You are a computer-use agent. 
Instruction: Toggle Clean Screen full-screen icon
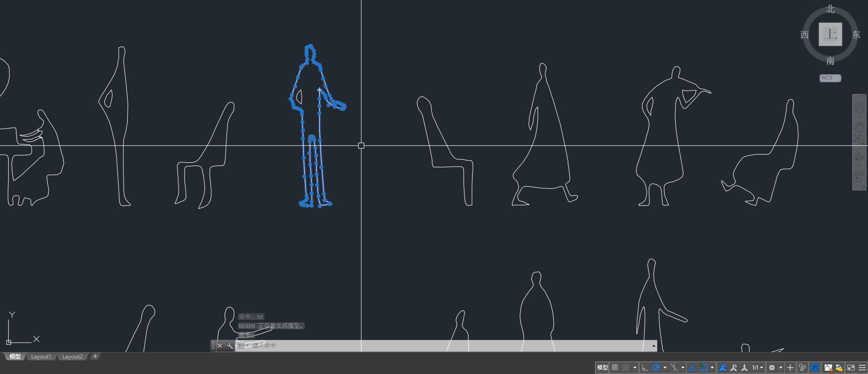(851, 368)
